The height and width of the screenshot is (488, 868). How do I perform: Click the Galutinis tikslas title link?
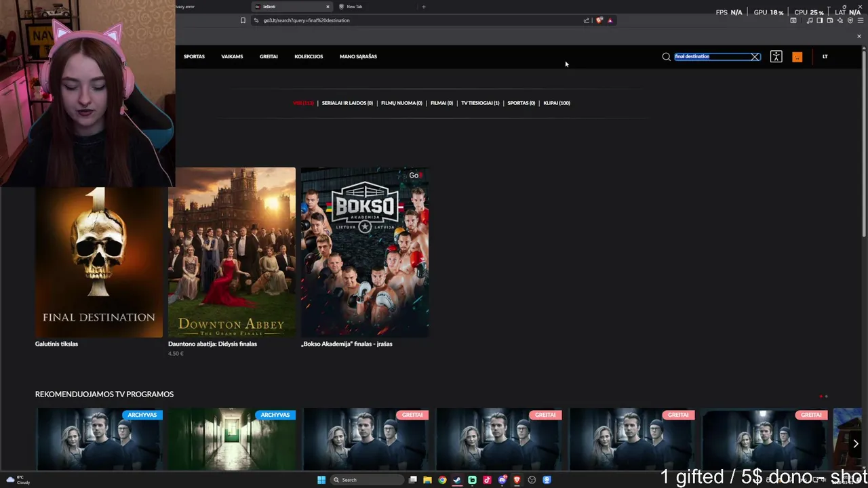56,344
